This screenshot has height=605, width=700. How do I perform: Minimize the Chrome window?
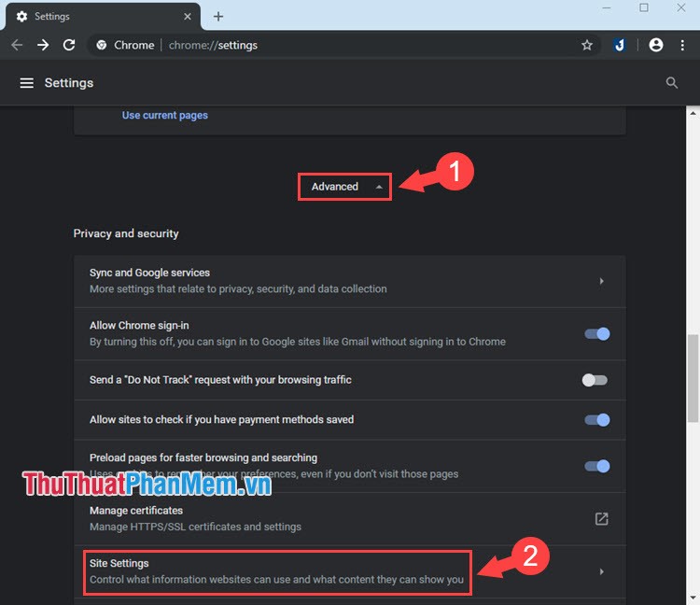607,8
